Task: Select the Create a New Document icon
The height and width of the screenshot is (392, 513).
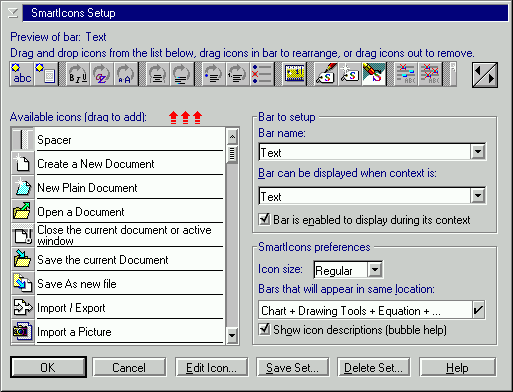Action: pos(23,163)
